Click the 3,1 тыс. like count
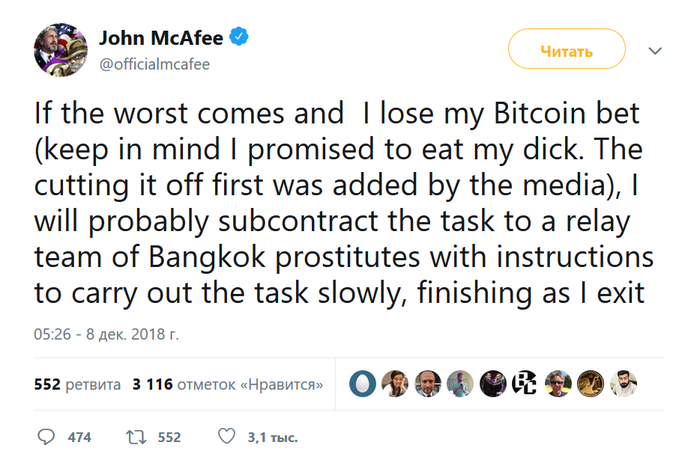 click(x=272, y=438)
